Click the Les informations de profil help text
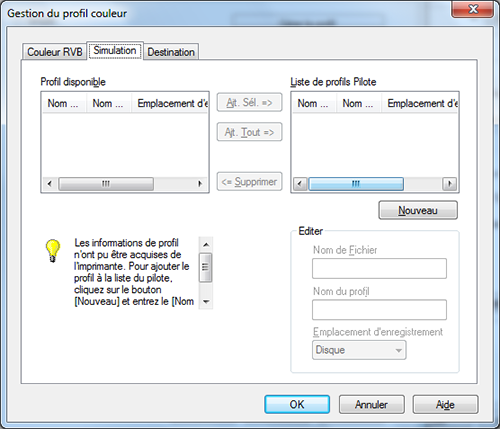Image resolution: width=500 pixels, height=429 pixels. 133,272
